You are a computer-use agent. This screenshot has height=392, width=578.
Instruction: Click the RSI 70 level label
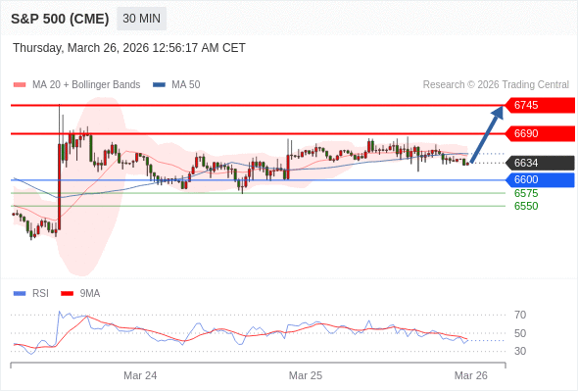[520, 315]
